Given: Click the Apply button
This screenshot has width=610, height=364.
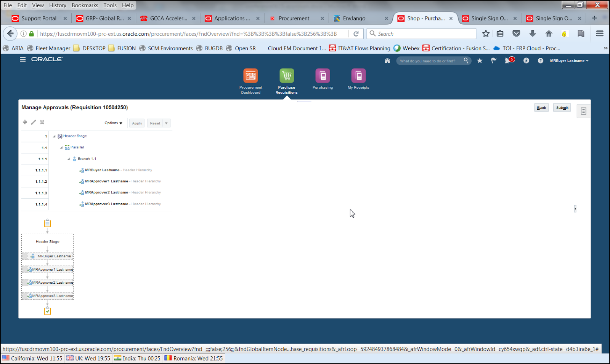Looking at the screenshot, I should click(136, 123).
